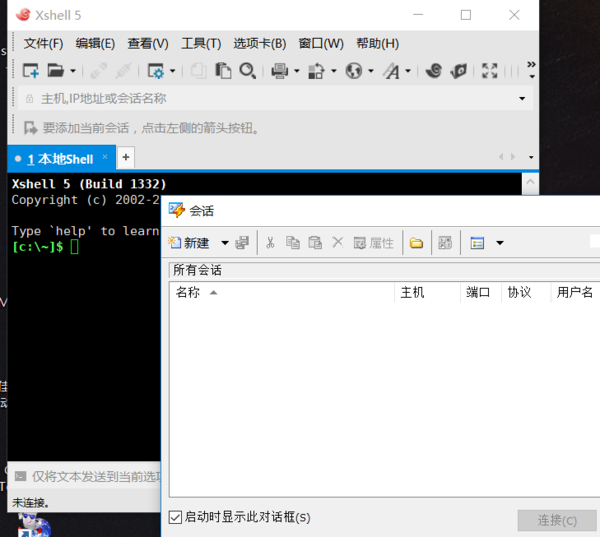Sort by 主机 column header
Image resolution: width=600 pixels, height=537 pixels.
(427, 293)
